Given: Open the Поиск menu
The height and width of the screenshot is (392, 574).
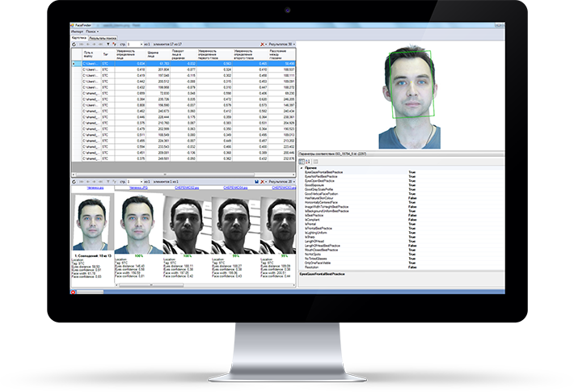Looking at the screenshot, I should coord(91,32).
